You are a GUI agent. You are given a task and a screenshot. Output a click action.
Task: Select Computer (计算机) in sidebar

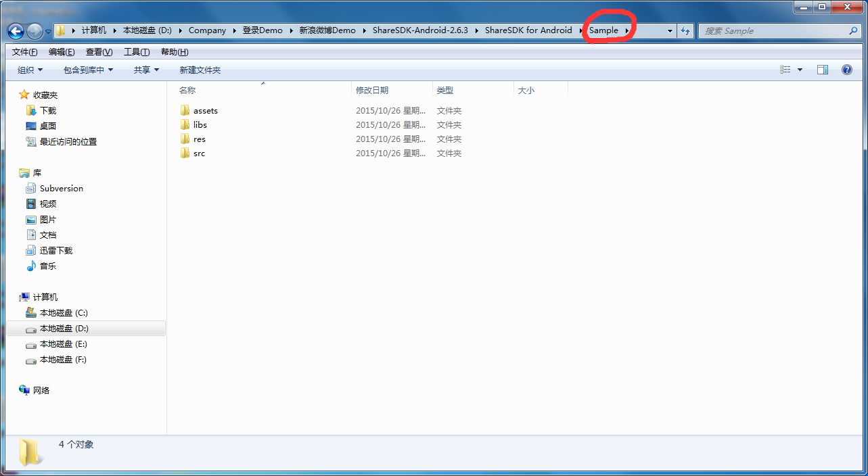click(39, 297)
